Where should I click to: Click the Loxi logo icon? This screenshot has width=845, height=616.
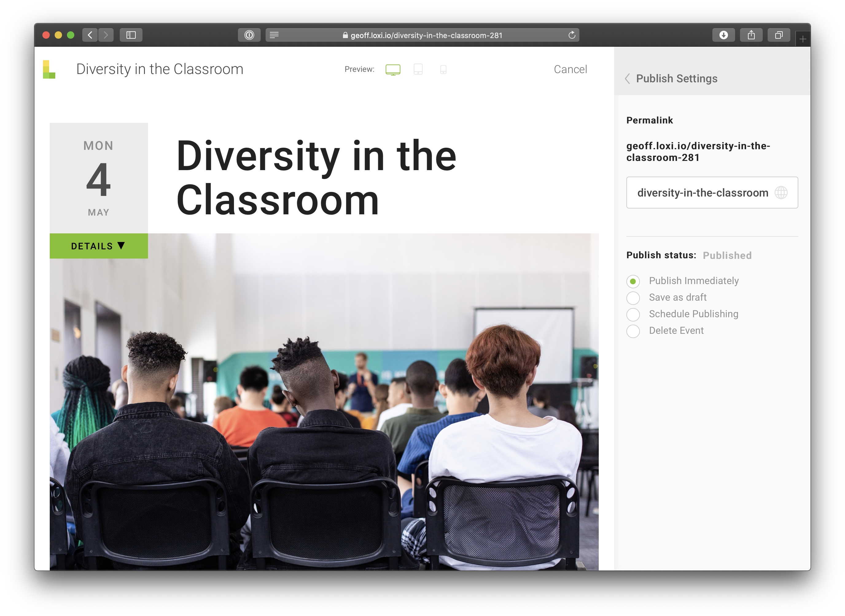point(49,69)
